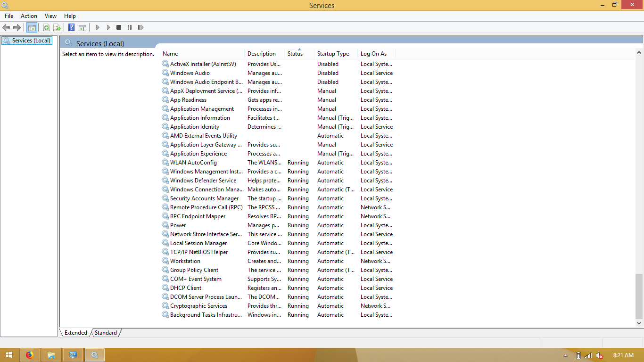
Task: Select the Application Layer Gateway service name
Action: [x=206, y=145]
